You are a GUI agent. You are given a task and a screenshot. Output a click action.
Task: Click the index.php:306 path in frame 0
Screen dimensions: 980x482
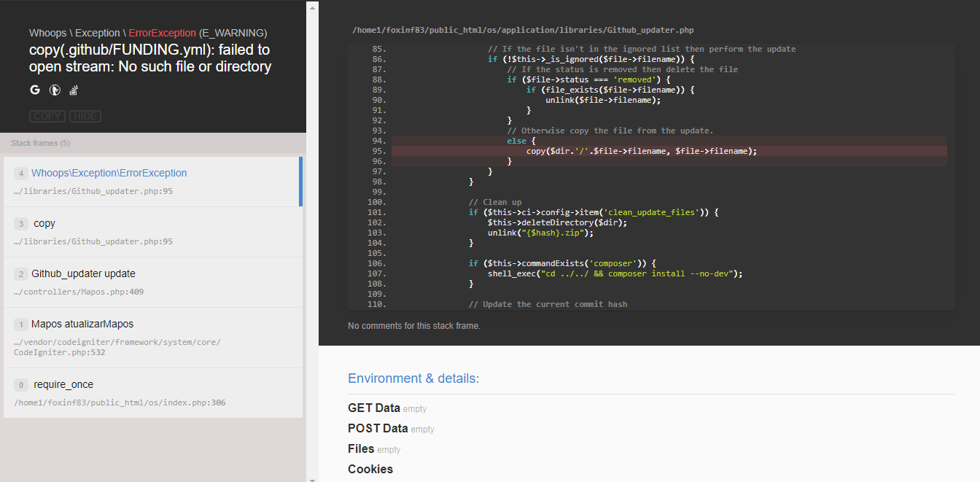coord(120,403)
